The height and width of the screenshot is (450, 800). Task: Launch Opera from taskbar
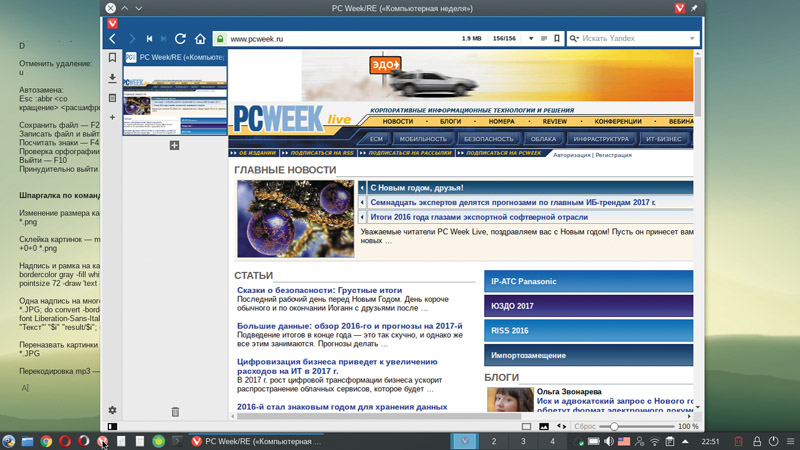click(x=65, y=441)
